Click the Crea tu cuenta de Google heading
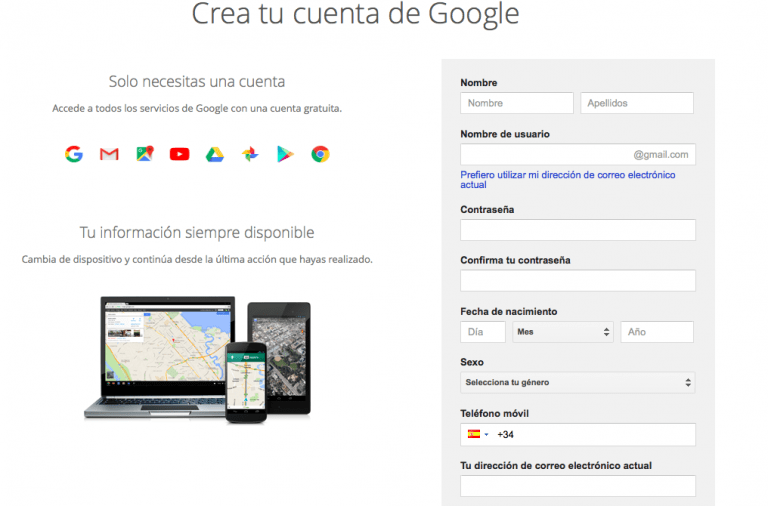Screen dimensions: 768x506 [355, 13]
